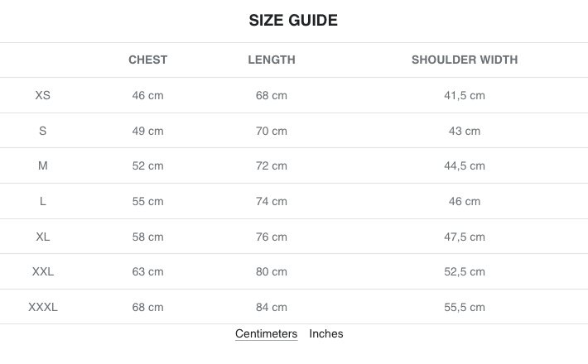Click the 63 cm chest for XXL
The image size is (588, 364).
click(148, 271)
